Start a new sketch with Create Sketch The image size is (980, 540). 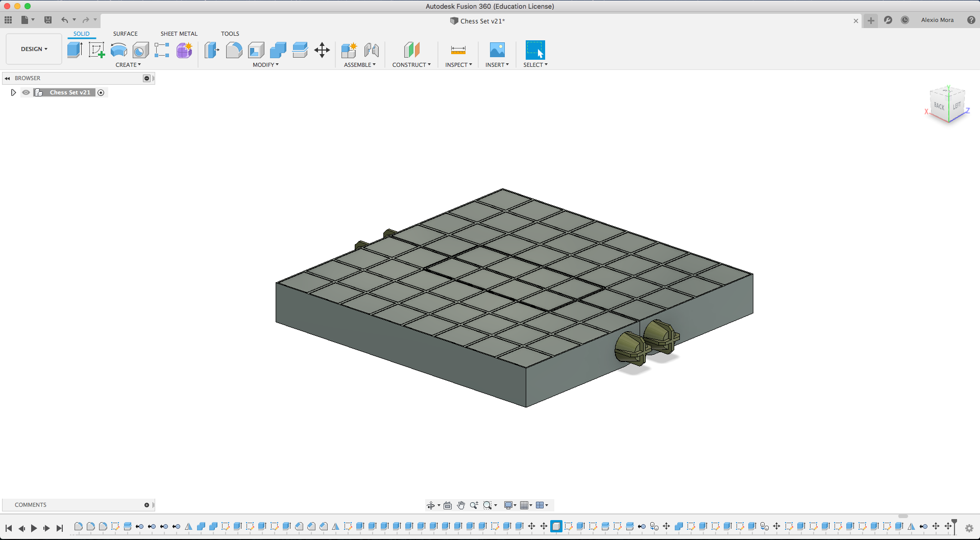coord(96,50)
